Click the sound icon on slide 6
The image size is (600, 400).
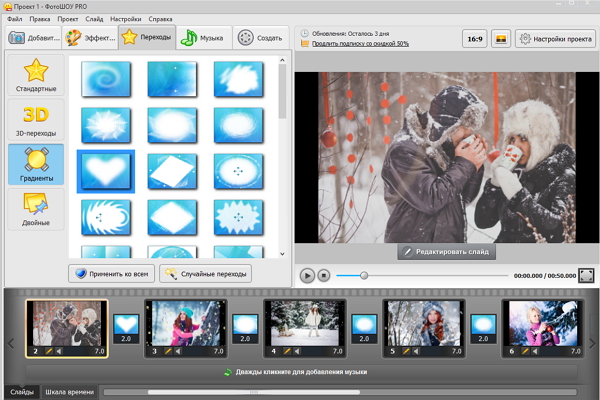[535, 351]
